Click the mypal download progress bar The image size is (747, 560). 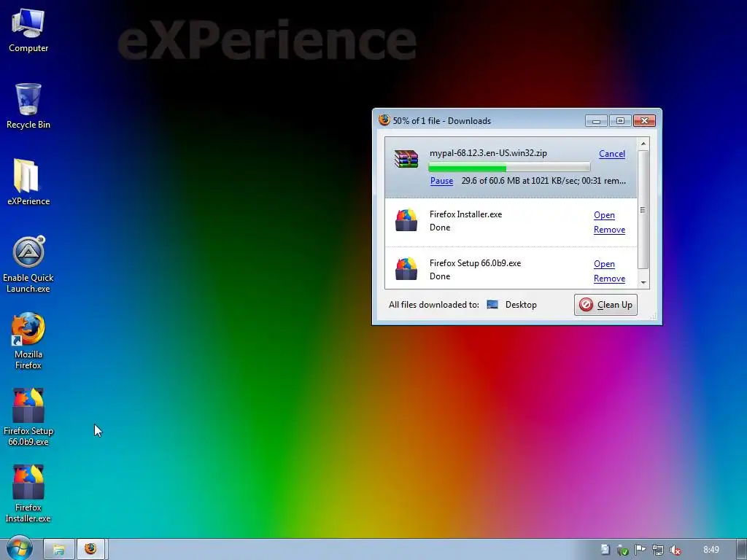509,167
